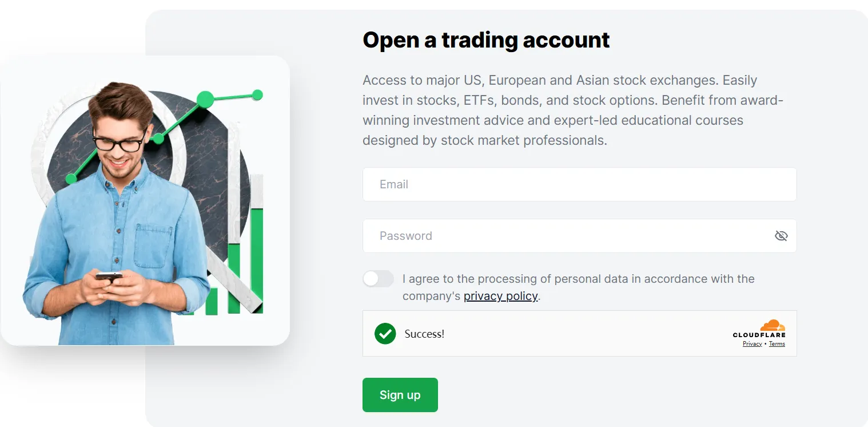
Task: Open the company's privacy policy link
Action: [x=500, y=296]
